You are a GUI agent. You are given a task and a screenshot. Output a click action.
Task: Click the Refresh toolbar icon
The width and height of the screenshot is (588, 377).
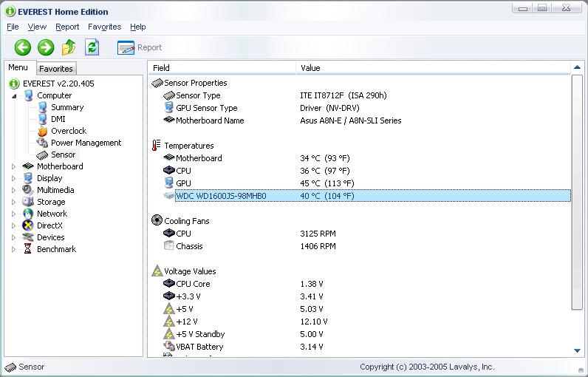[x=92, y=47]
